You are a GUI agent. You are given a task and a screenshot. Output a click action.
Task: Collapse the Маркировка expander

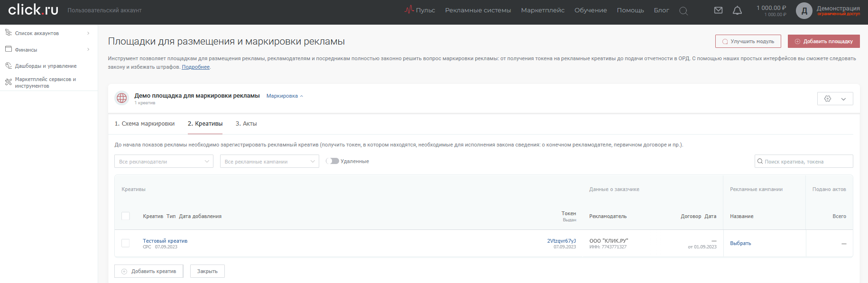coord(285,96)
